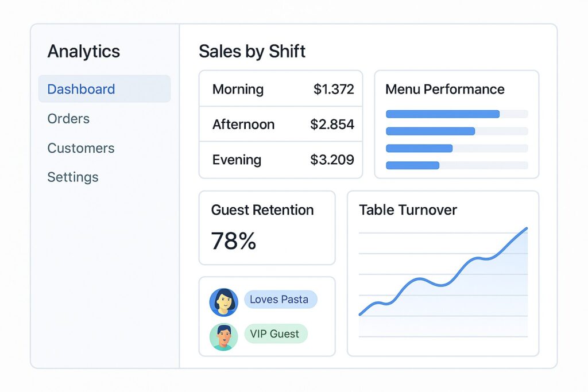
Task: Click the Sales by Shift heading
Action: (252, 51)
